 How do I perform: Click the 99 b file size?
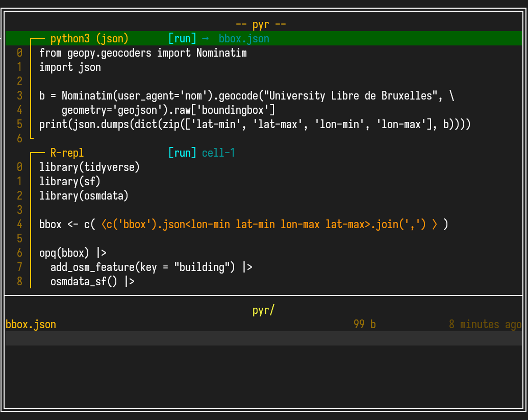(364, 325)
